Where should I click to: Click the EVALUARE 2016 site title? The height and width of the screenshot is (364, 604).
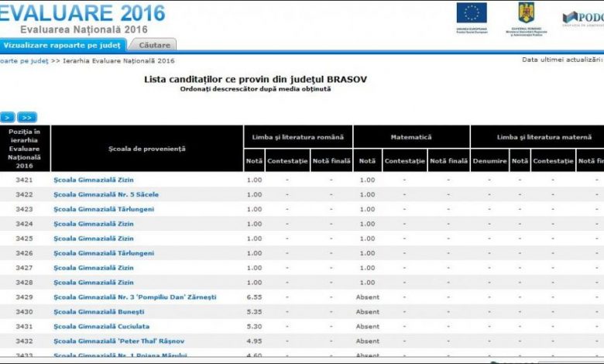click(x=82, y=12)
